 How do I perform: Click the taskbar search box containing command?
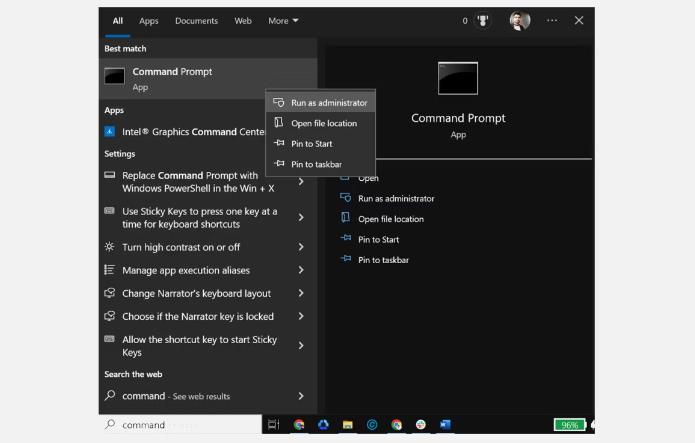click(x=181, y=425)
